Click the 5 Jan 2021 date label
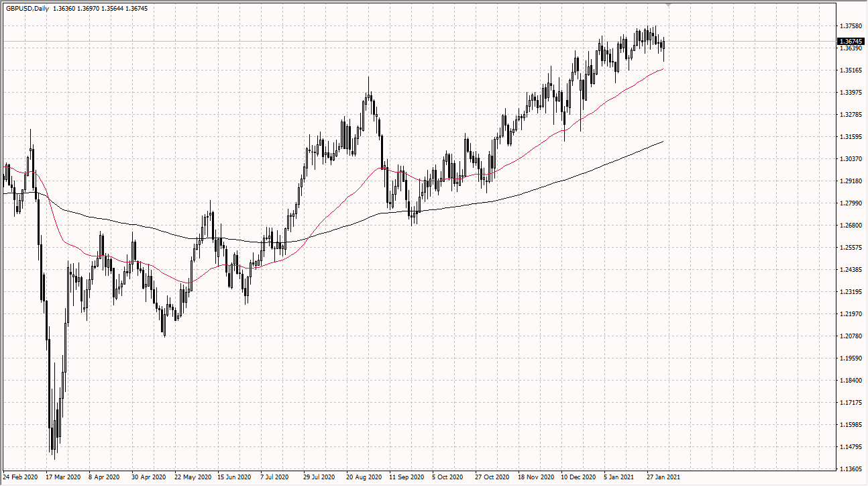Image resolution: width=868 pixels, height=486 pixels. [x=619, y=477]
